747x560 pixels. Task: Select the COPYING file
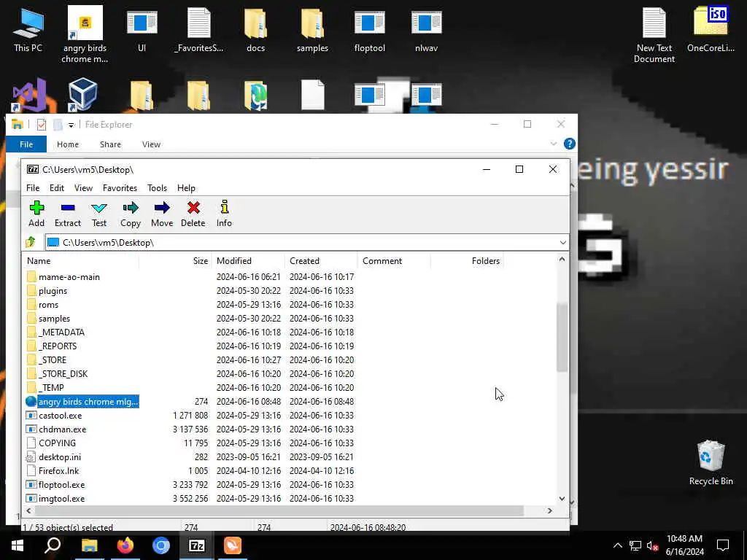57,443
